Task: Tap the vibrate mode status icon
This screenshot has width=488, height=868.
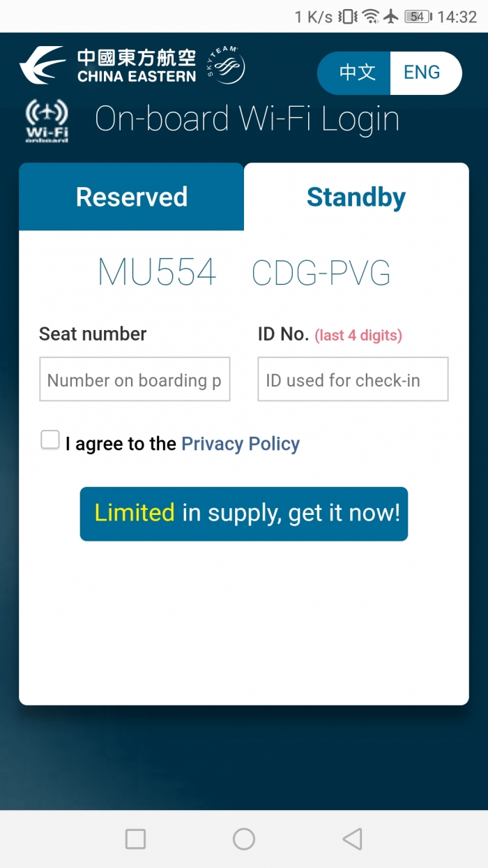Action: (346, 17)
